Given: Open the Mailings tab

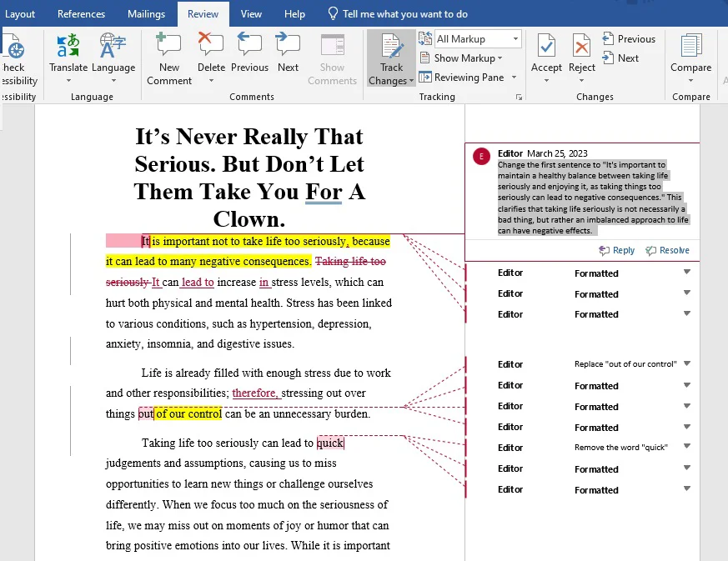Looking at the screenshot, I should pos(146,14).
